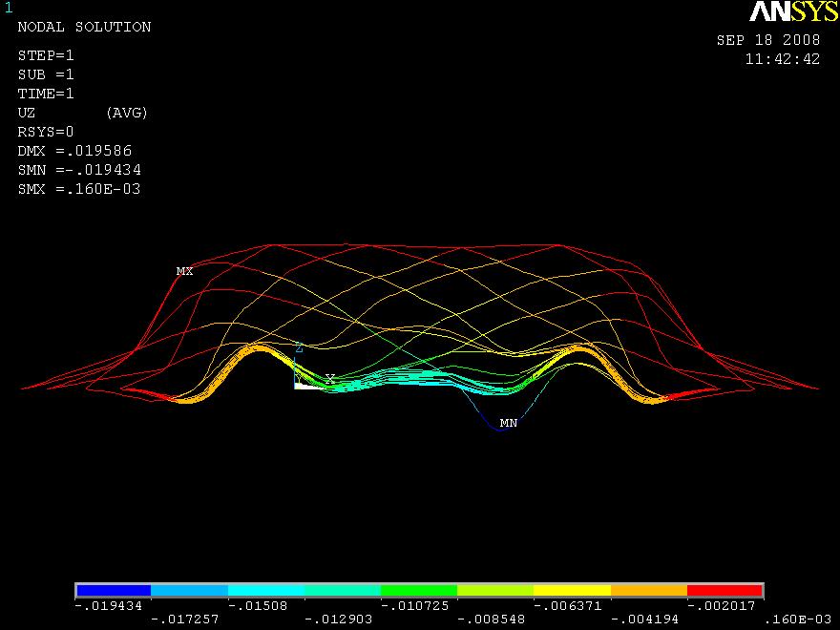Click the -.008548 legend value
This screenshot has height=630, width=840.
point(492,619)
